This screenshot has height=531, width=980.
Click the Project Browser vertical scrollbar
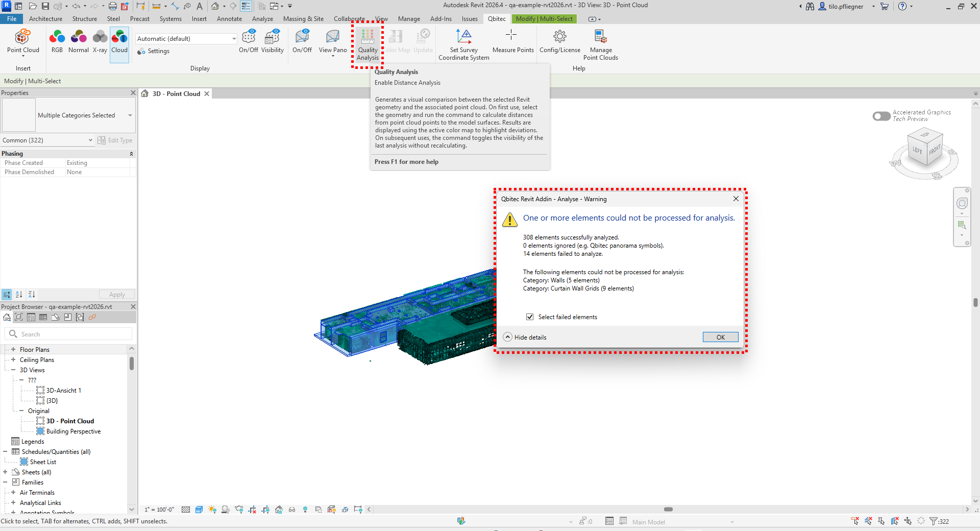click(132, 364)
